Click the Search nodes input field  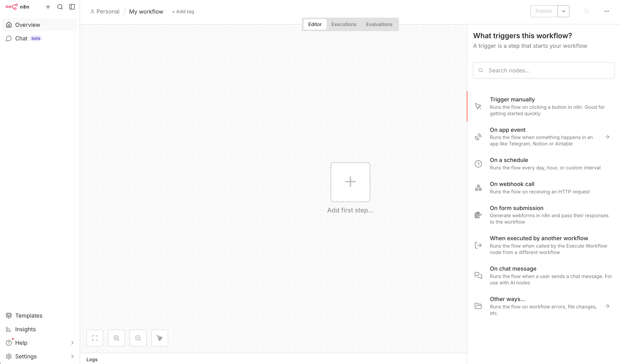click(544, 70)
